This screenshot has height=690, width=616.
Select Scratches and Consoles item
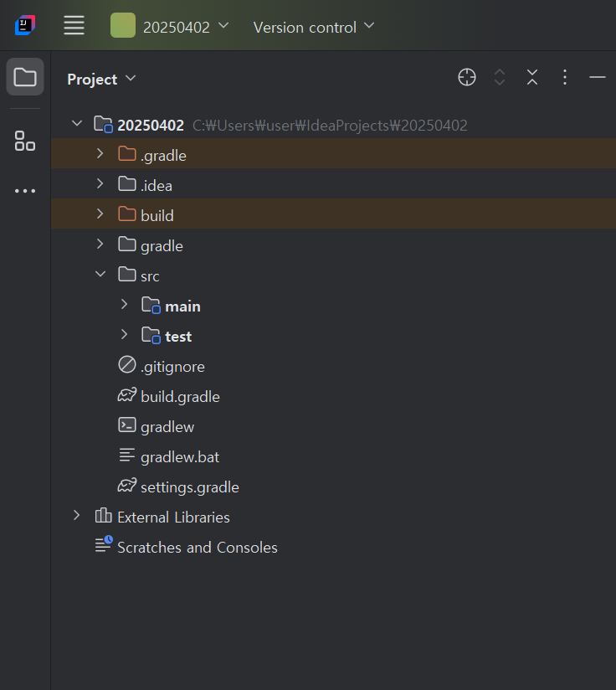point(197,547)
